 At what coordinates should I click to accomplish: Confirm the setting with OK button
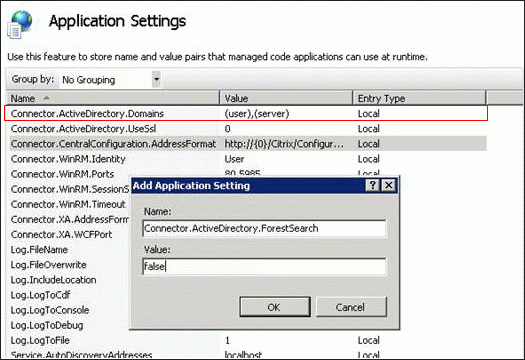pyautogui.click(x=275, y=307)
